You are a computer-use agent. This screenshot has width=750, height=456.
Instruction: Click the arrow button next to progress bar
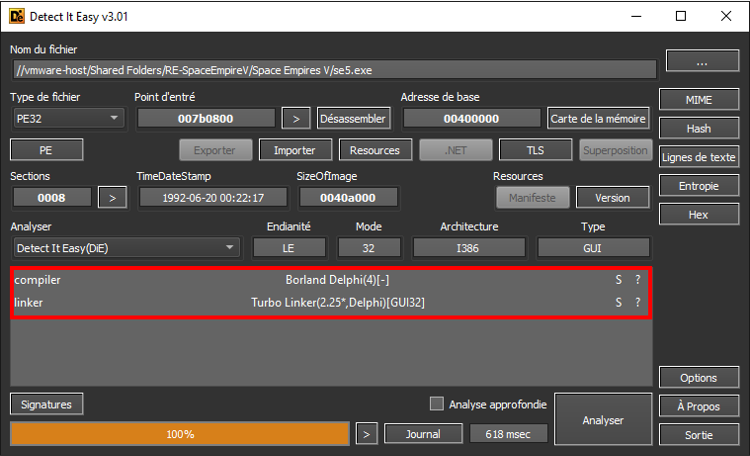367,434
